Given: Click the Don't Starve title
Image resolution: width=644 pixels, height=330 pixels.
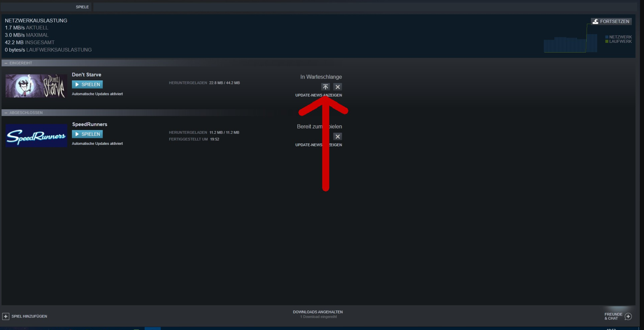Looking at the screenshot, I should pos(87,74).
